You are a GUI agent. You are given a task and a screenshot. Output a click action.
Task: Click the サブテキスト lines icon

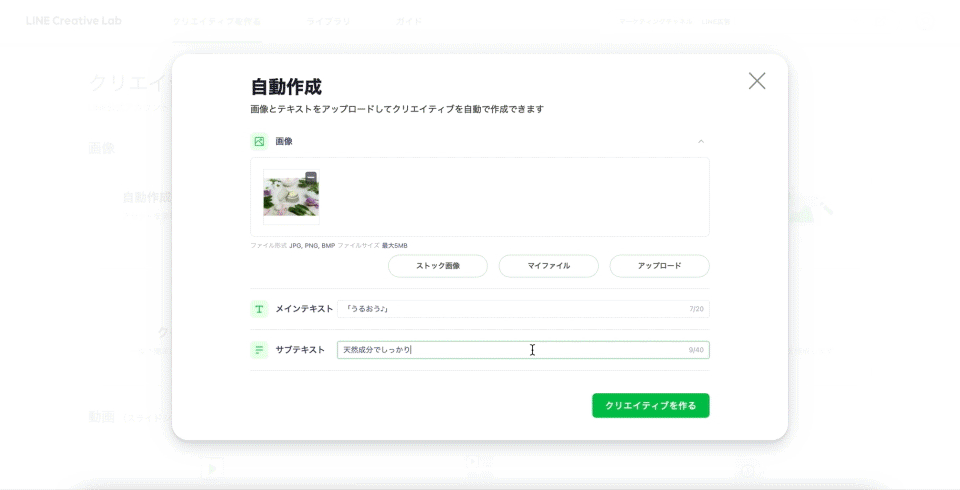coord(259,350)
